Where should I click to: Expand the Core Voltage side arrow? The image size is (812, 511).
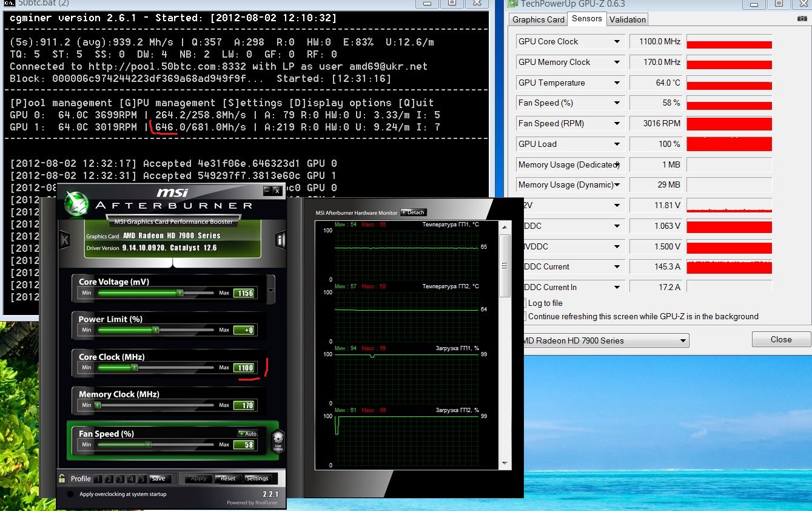click(x=270, y=291)
